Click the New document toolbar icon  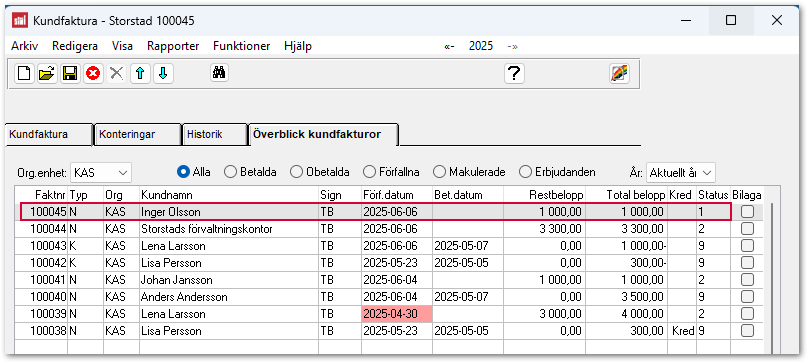[24, 74]
